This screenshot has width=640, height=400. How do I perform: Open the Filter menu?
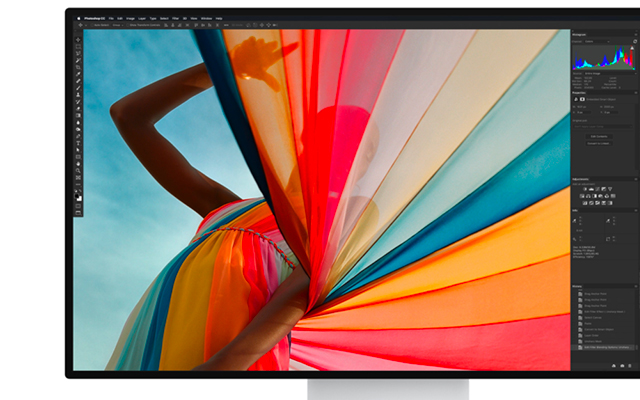coord(175,18)
